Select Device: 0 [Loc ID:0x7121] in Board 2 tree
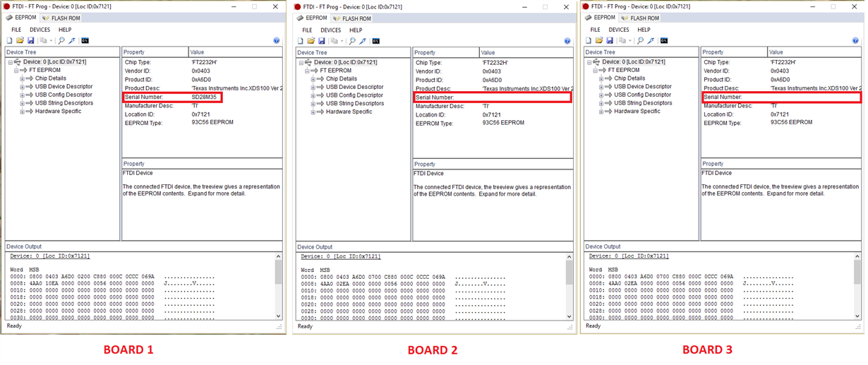The image size is (868, 365). (x=345, y=63)
